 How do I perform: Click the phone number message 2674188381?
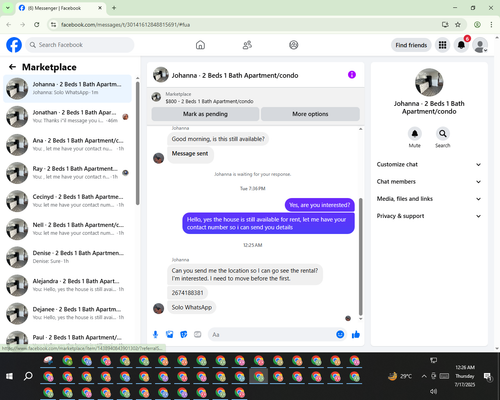[x=187, y=293]
